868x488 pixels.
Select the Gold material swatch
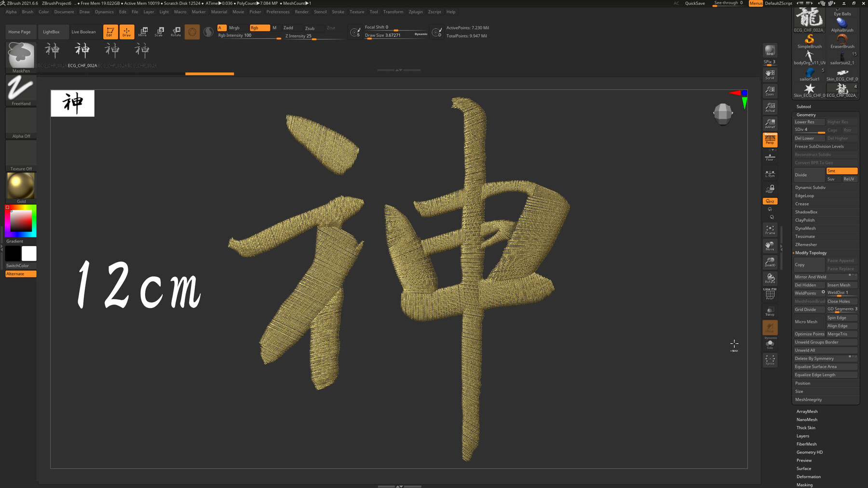pyautogui.click(x=20, y=186)
